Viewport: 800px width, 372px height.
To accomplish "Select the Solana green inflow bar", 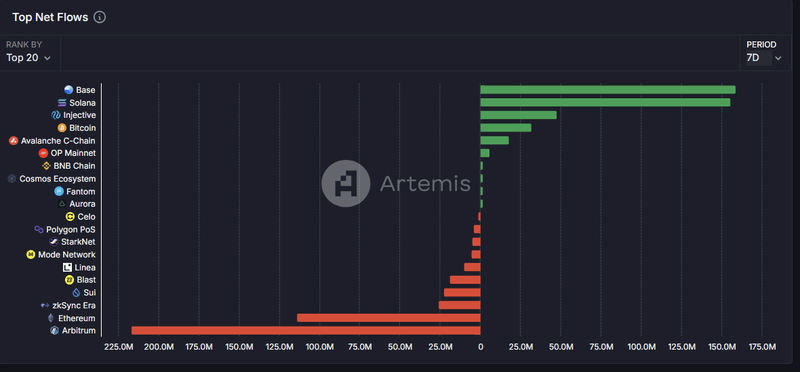I will (605, 103).
